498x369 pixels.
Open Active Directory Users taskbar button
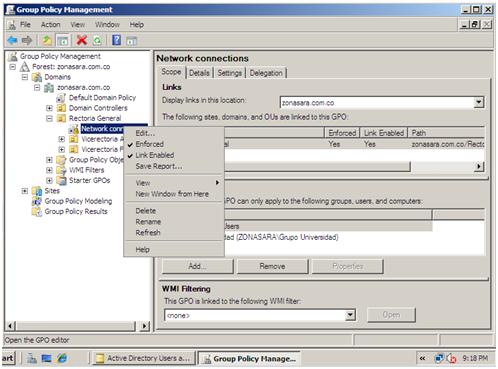[144, 358]
